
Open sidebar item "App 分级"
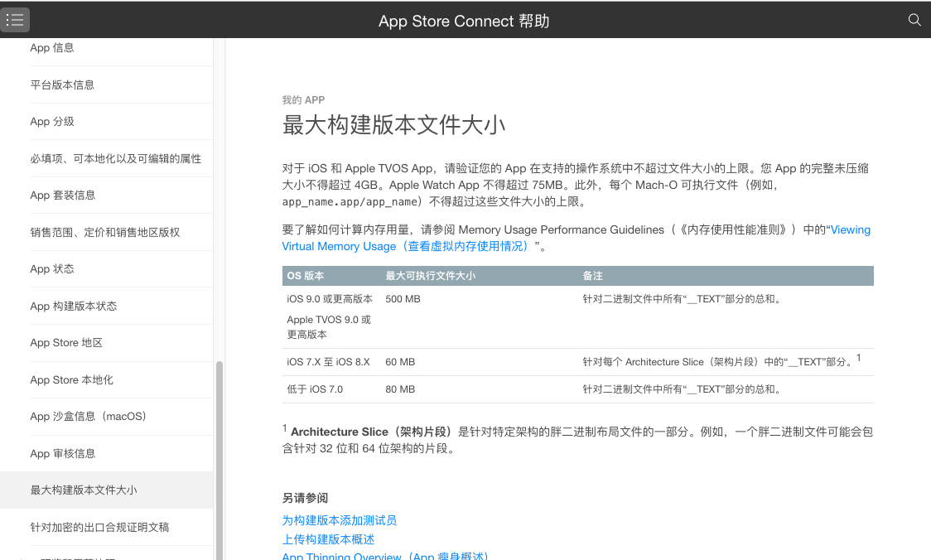click(x=52, y=122)
